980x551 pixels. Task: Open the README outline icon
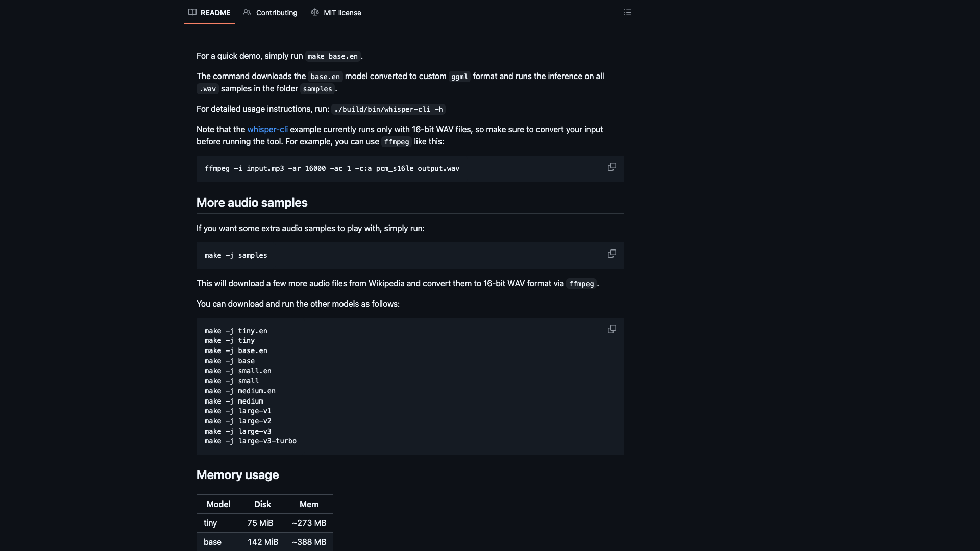coord(628,12)
